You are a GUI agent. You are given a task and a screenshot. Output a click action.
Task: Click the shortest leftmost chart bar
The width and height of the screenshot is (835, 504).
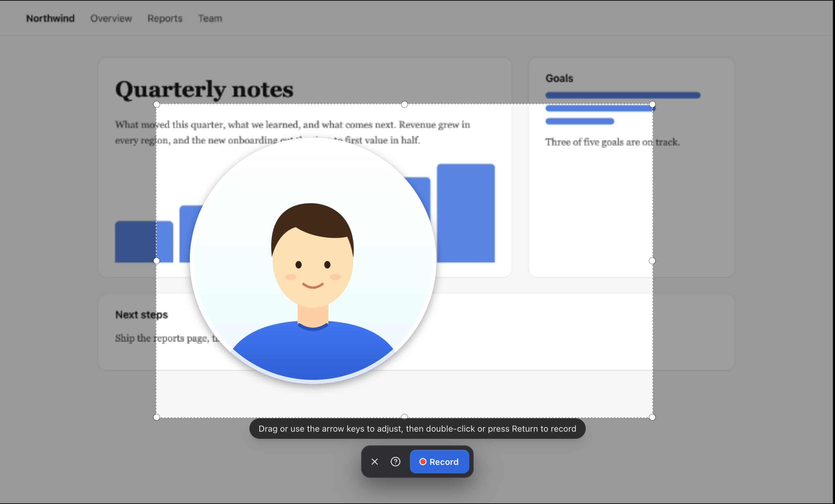click(x=144, y=242)
